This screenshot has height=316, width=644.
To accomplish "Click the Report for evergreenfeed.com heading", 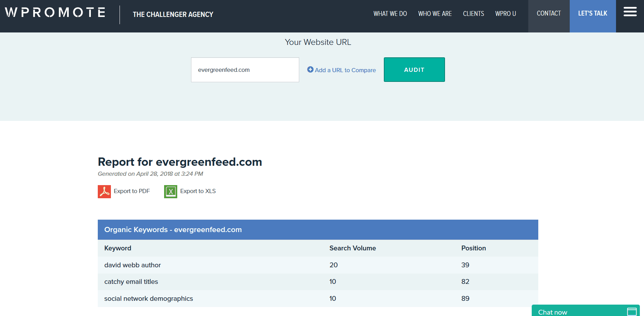I will click(180, 162).
